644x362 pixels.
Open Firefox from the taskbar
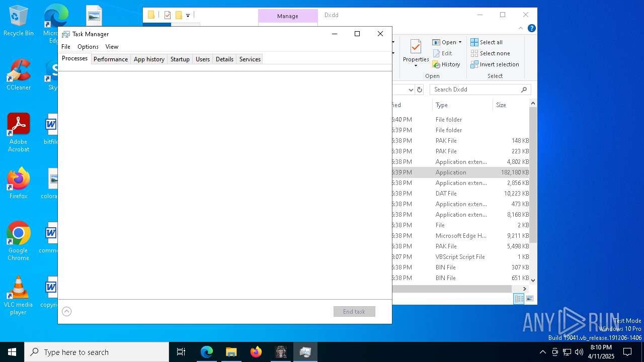coord(256,352)
